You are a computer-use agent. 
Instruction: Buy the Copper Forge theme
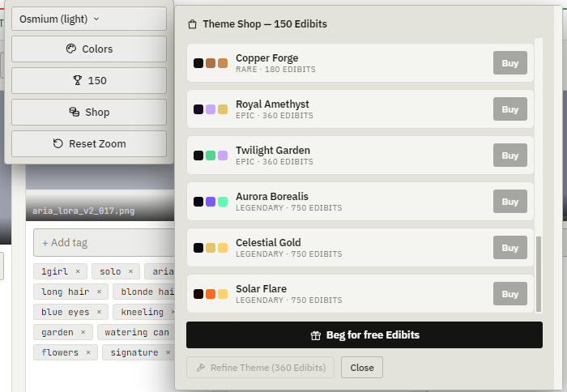(x=509, y=63)
